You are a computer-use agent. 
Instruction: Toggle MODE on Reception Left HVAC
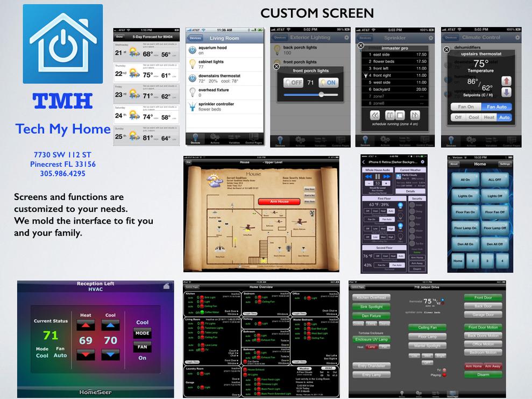tap(142, 333)
